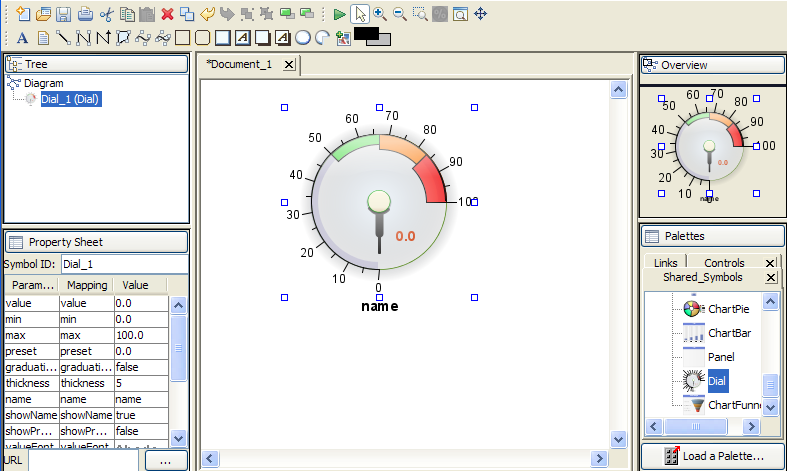This screenshot has height=471, width=787.
Task: Select Dial_1 (Dial) in the tree
Action: tap(70, 99)
